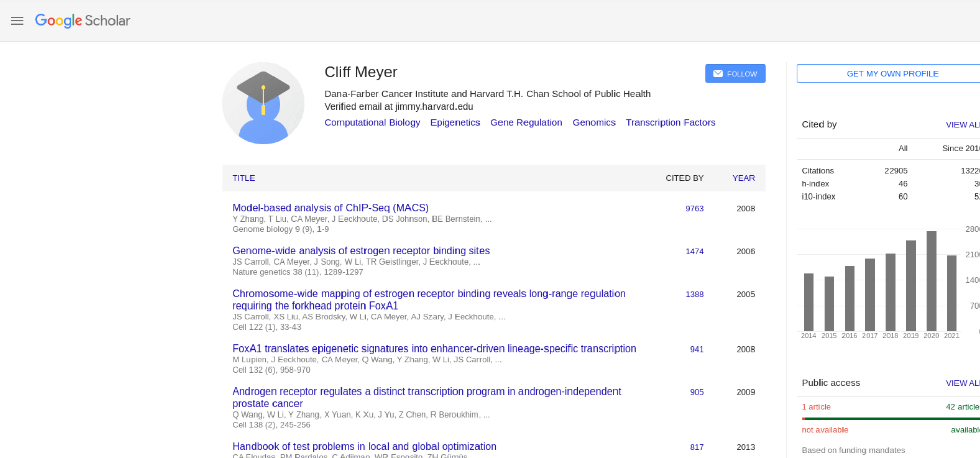Click the 2018 bar in citations chart
This screenshot has height=458, width=980.
[891, 292]
